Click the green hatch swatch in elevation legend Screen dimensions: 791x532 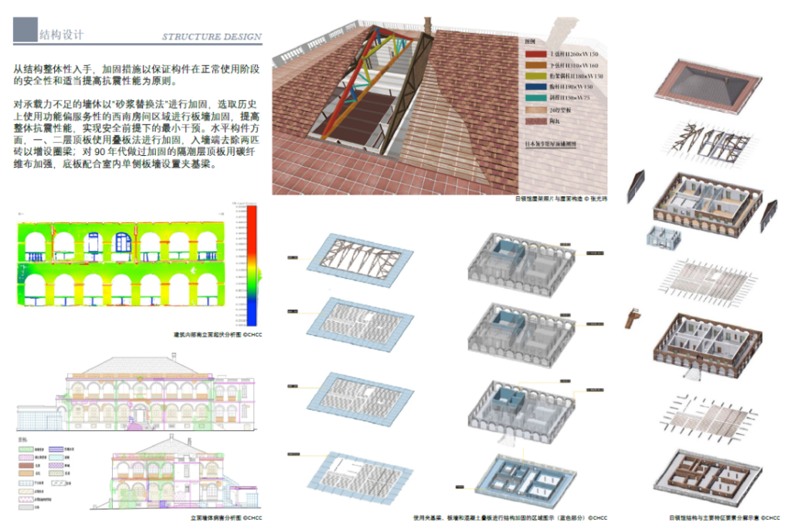pyautogui.click(x=25, y=449)
